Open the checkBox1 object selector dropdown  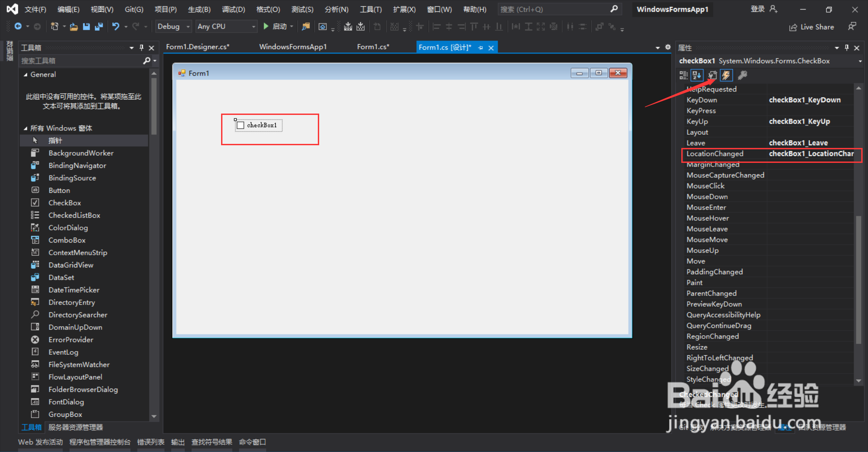860,61
